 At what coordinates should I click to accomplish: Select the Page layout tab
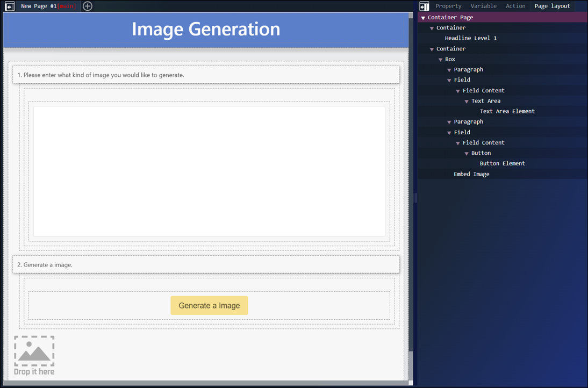click(552, 6)
